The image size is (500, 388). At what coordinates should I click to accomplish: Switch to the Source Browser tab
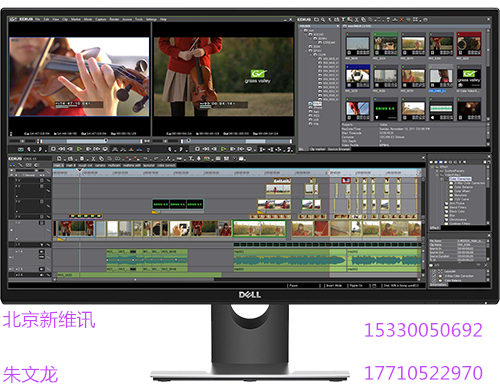click(339, 149)
